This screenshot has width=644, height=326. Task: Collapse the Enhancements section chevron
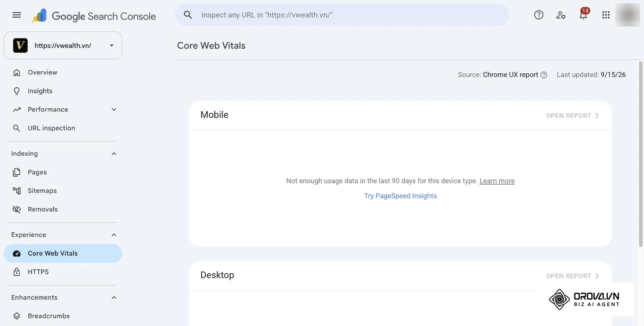tap(114, 297)
